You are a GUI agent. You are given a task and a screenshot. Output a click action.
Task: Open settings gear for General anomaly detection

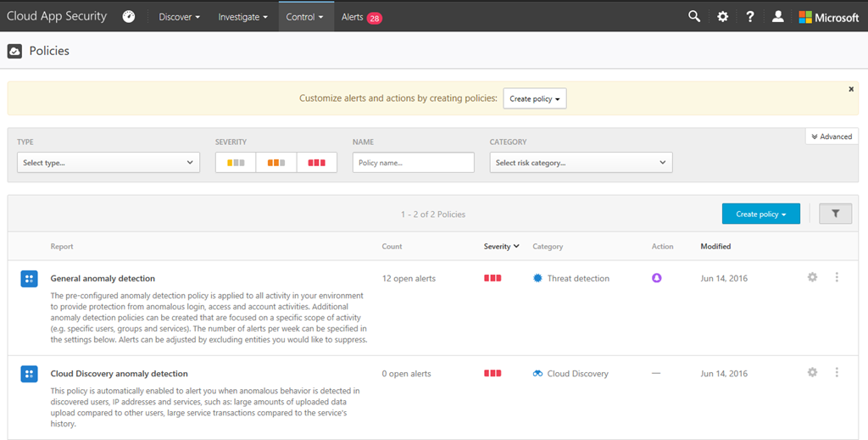(x=812, y=277)
